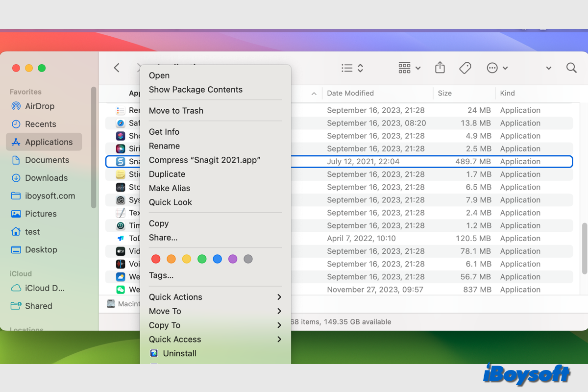Click the Weather app icon
Viewport: 588px width, 392px height.
[x=121, y=277]
